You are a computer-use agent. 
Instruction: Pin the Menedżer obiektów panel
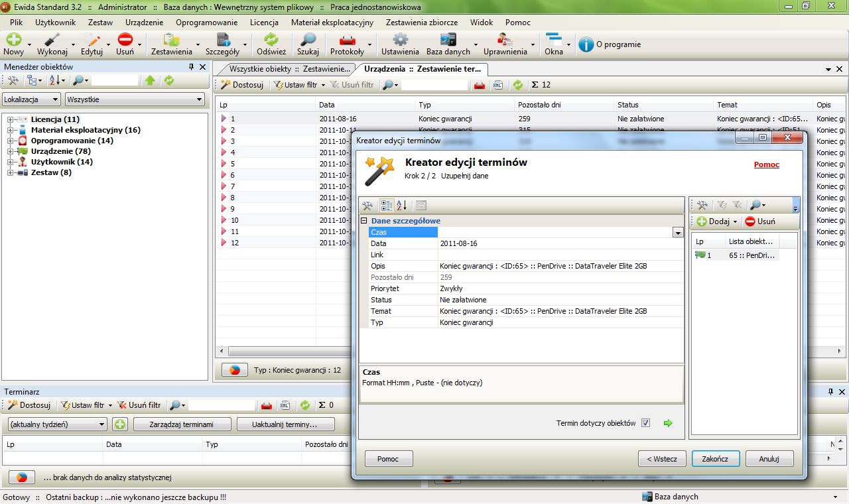(192, 66)
